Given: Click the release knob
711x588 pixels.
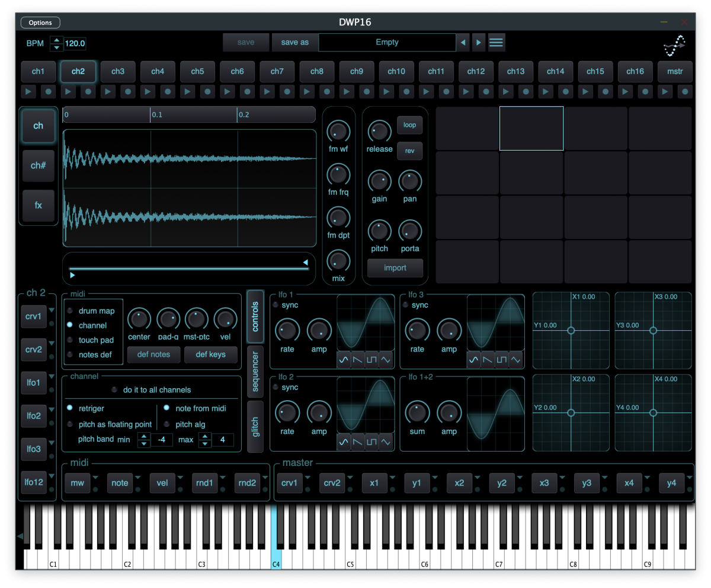Looking at the screenshot, I should point(379,131).
